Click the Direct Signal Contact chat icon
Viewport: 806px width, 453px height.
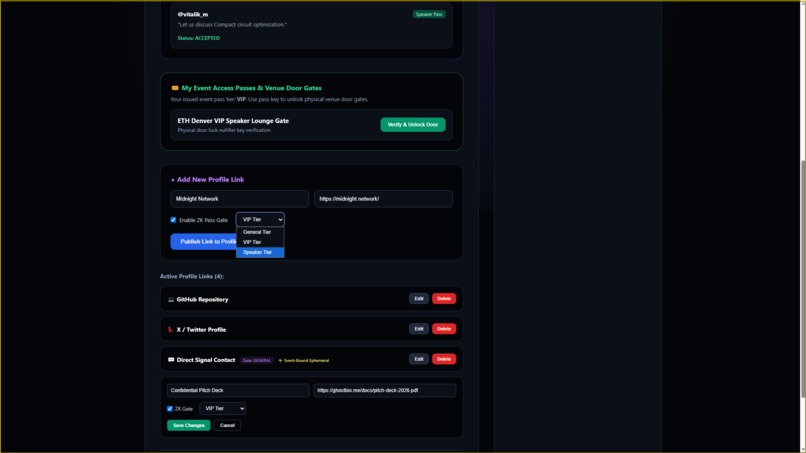(x=171, y=360)
